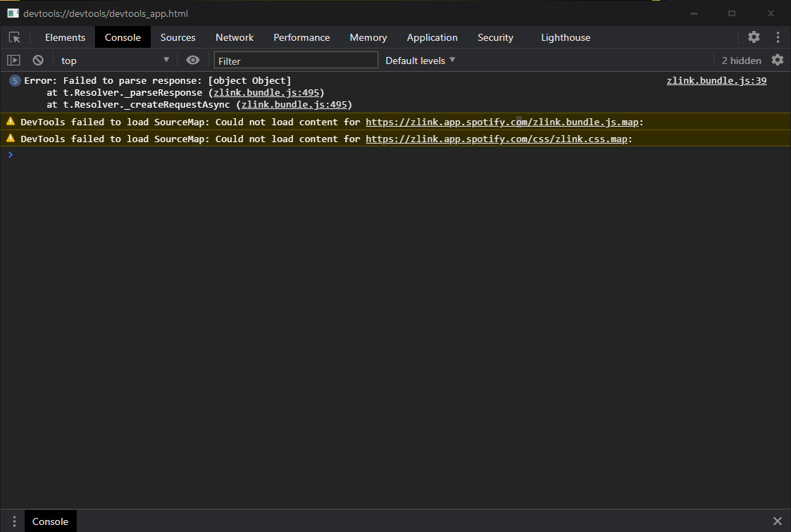Open console settings via the right gear icon
791x532 pixels.
coord(777,60)
